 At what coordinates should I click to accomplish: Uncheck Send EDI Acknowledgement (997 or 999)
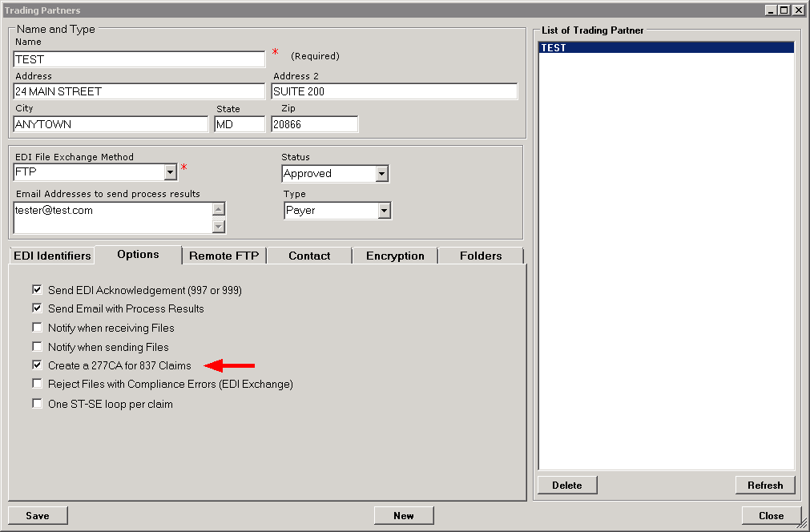[x=37, y=290]
